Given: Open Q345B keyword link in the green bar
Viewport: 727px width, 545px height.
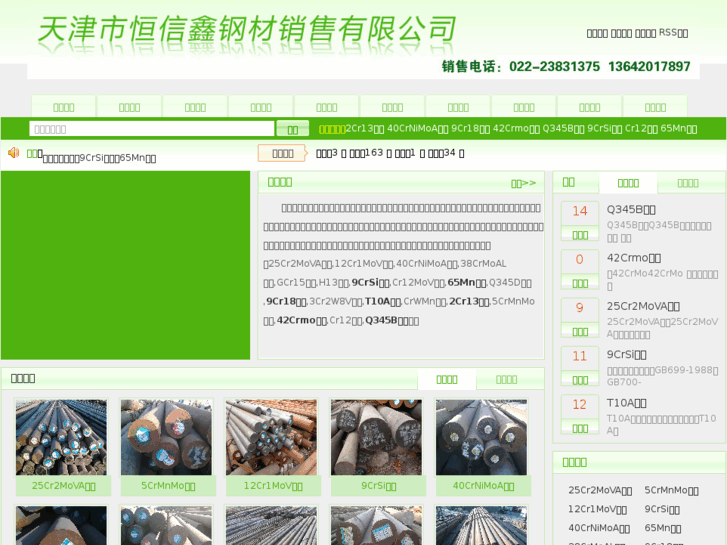Looking at the screenshot, I should [563, 128].
